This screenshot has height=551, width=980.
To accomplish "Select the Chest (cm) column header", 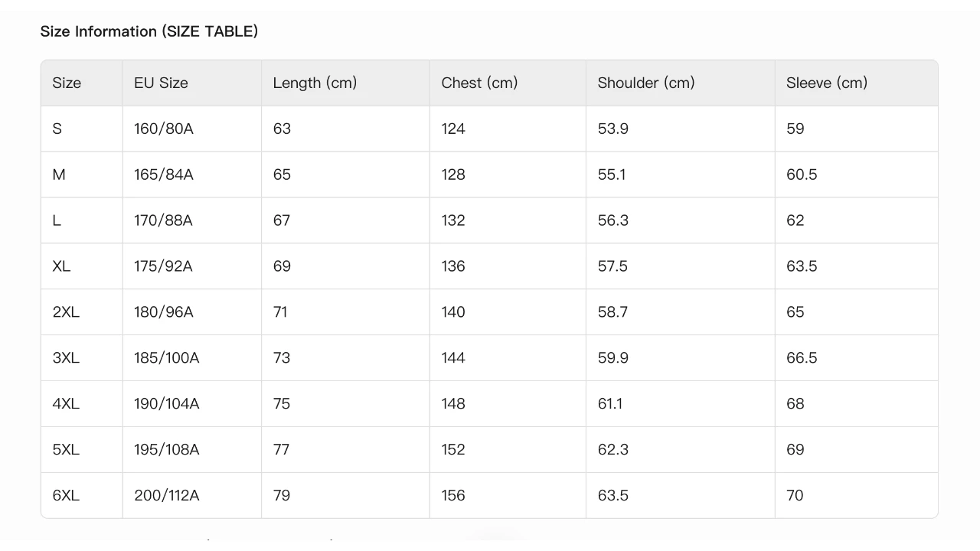I will (479, 83).
